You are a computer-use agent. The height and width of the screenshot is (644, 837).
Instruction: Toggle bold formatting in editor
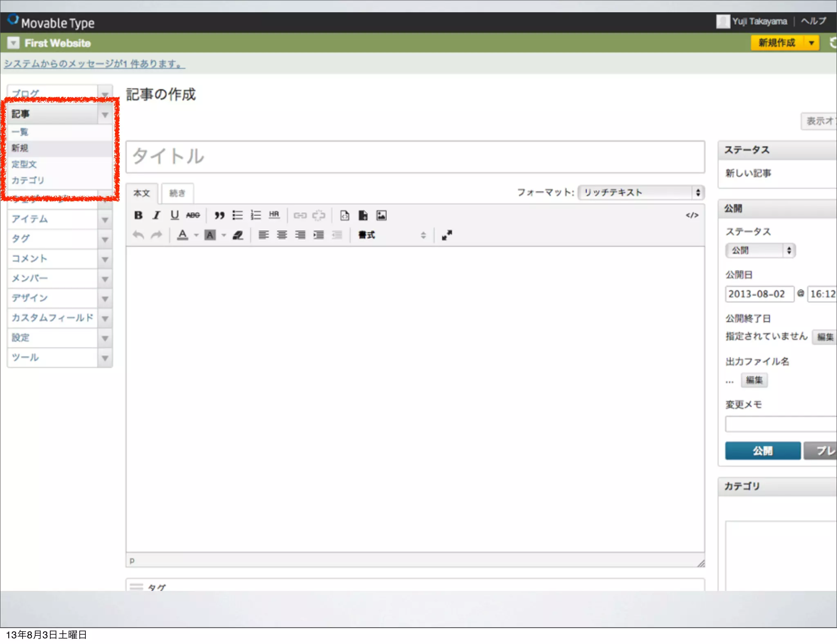coord(138,215)
